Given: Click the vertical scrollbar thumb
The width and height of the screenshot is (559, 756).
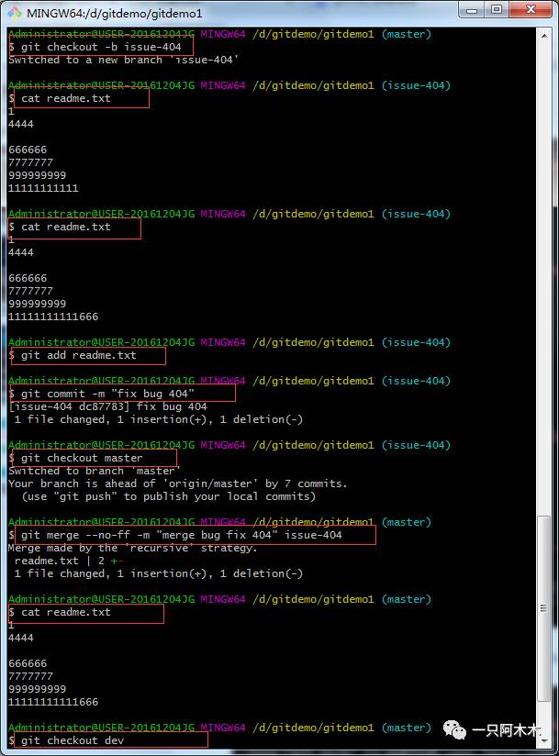Looking at the screenshot, I should click(543, 608).
